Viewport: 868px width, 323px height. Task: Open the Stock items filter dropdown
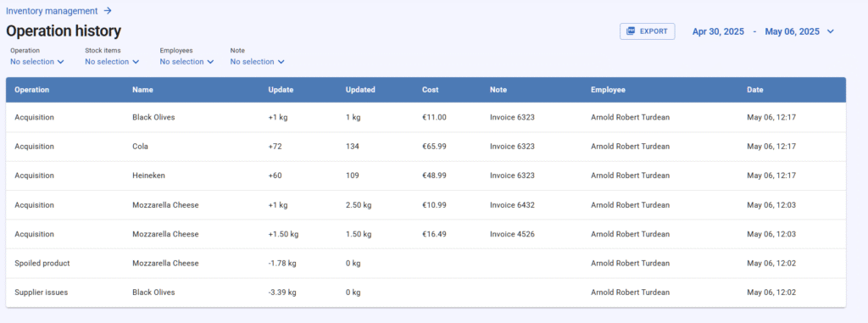pyautogui.click(x=112, y=62)
